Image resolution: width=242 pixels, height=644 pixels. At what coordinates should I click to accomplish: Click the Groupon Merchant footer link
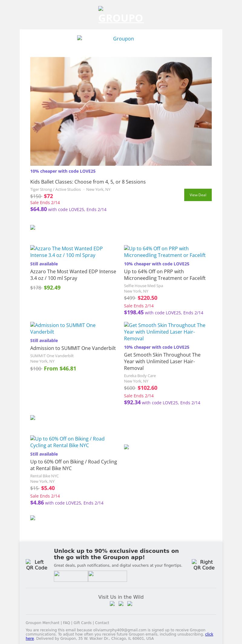point(42,623)
